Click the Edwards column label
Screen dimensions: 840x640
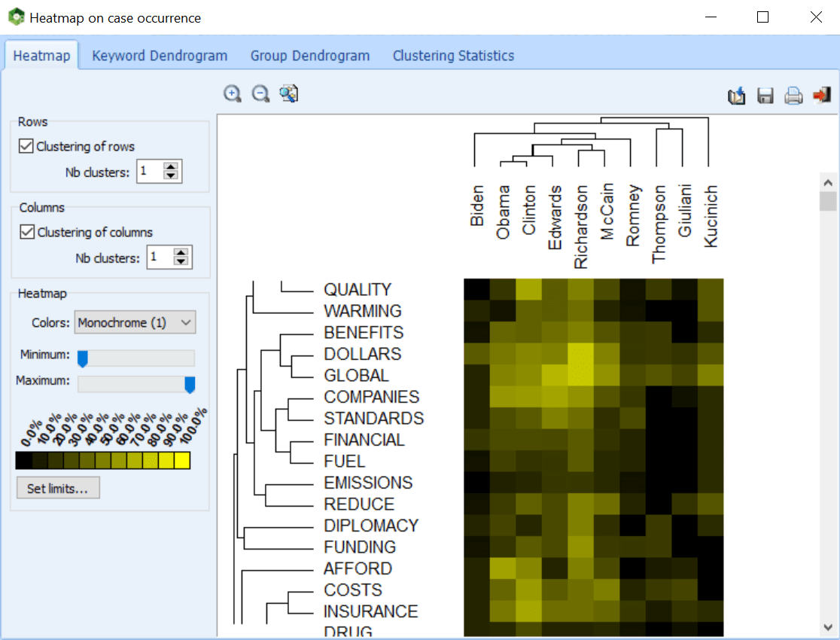tap(555, 217)
